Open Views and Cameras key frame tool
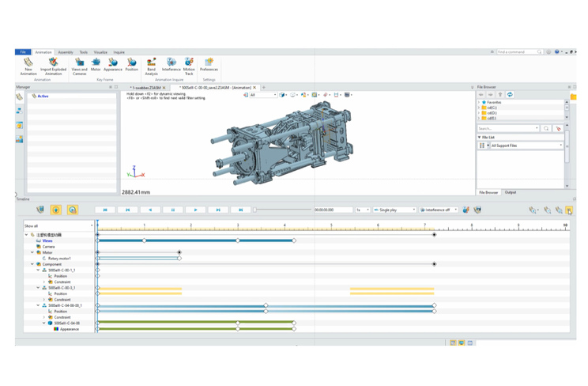Image resolution: width=588 pixels, height=386 pixels. [80, 62]
